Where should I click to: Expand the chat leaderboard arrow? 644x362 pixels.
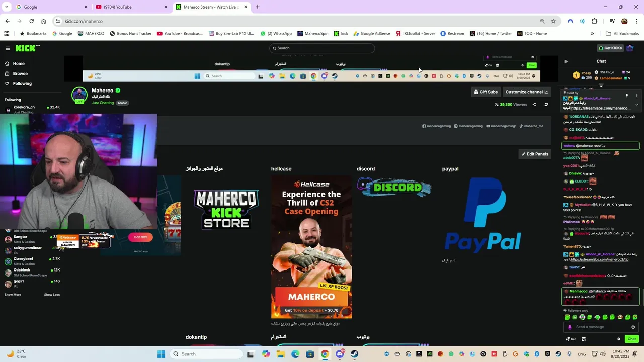[601, 85]
